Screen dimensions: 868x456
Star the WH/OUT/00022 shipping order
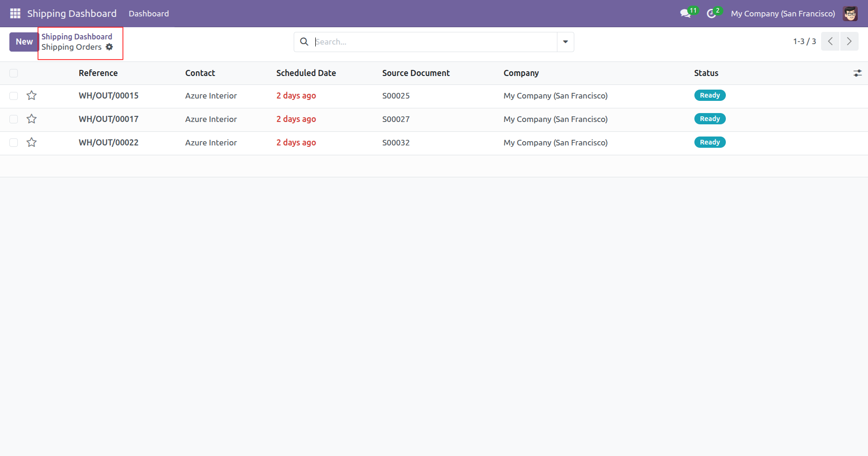(x=31, y=143)
